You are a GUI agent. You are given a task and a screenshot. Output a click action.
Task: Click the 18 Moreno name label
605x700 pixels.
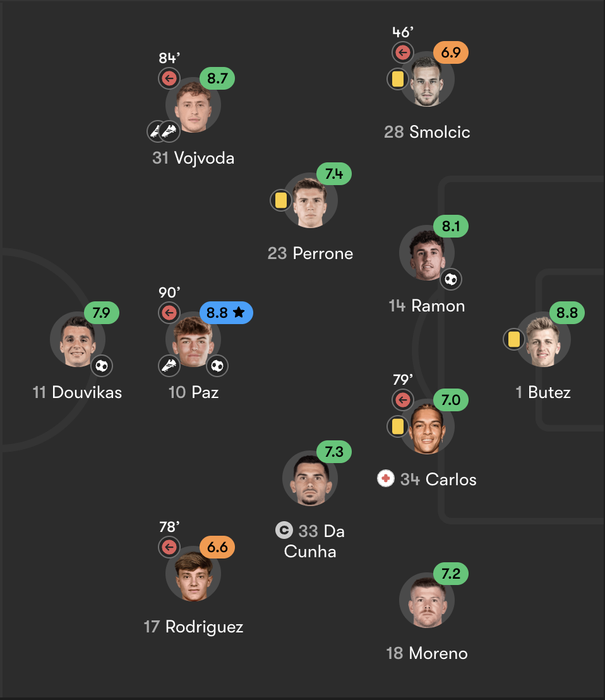coord(426,653)
